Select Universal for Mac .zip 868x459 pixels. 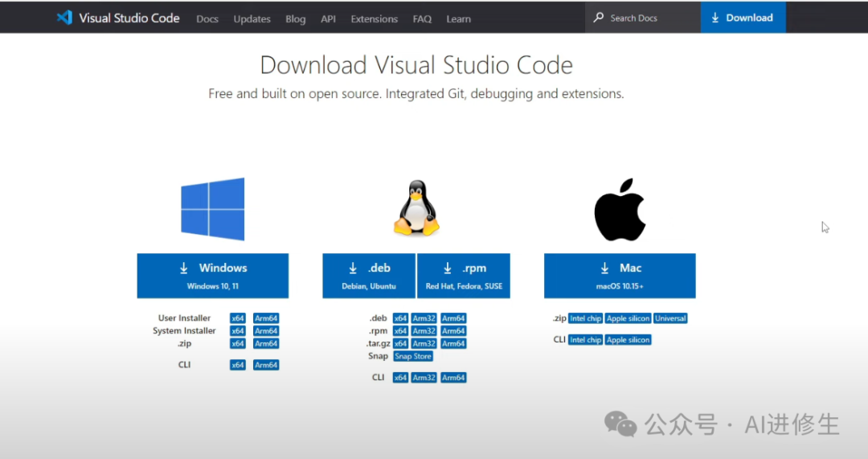(x=670, y=318)
